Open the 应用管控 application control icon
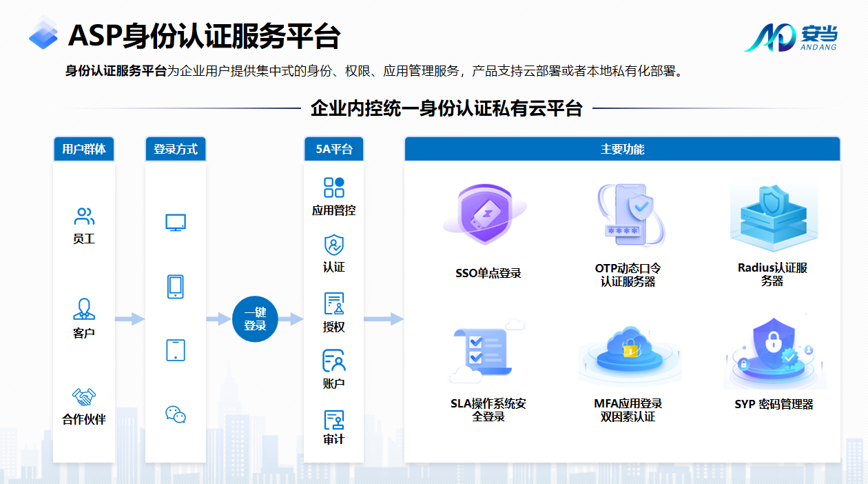Screen dimensions: 868x484 tap(334, 188)
